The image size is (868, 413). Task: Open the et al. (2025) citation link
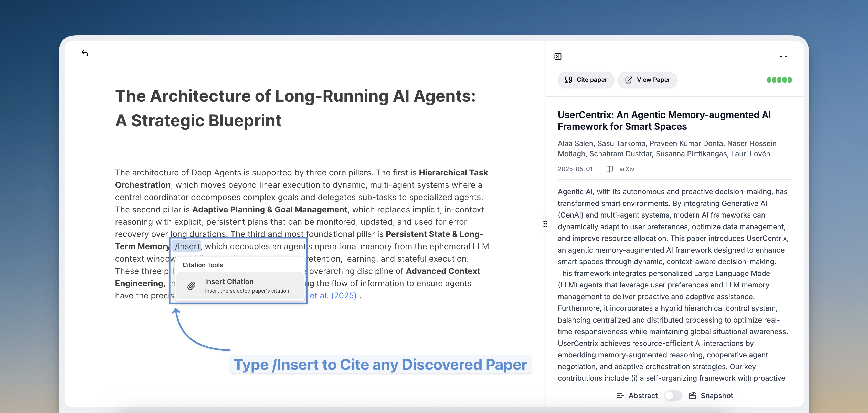click(334, 295)
